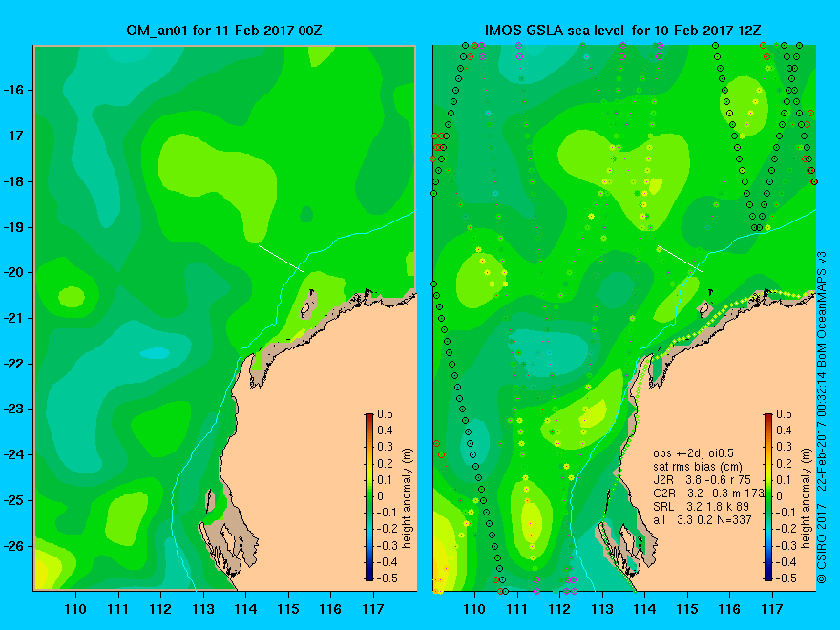Click longitude label 114 under the IMOS GSLA map
This screenshot has height=630, width=840.
[x=644, y=609]
